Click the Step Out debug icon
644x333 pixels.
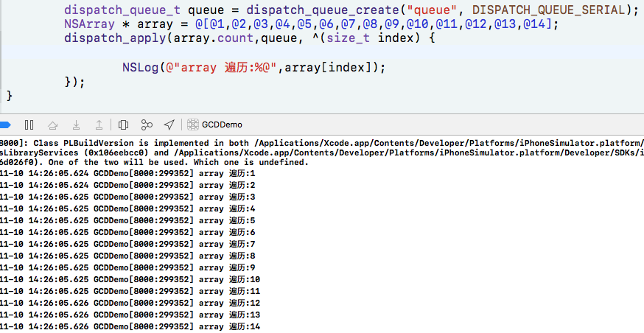pyautogui.click(x=99, y=125)
